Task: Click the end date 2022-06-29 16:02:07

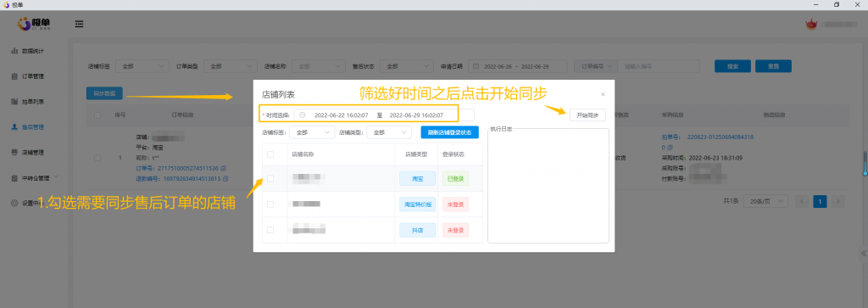Action: 416,115
